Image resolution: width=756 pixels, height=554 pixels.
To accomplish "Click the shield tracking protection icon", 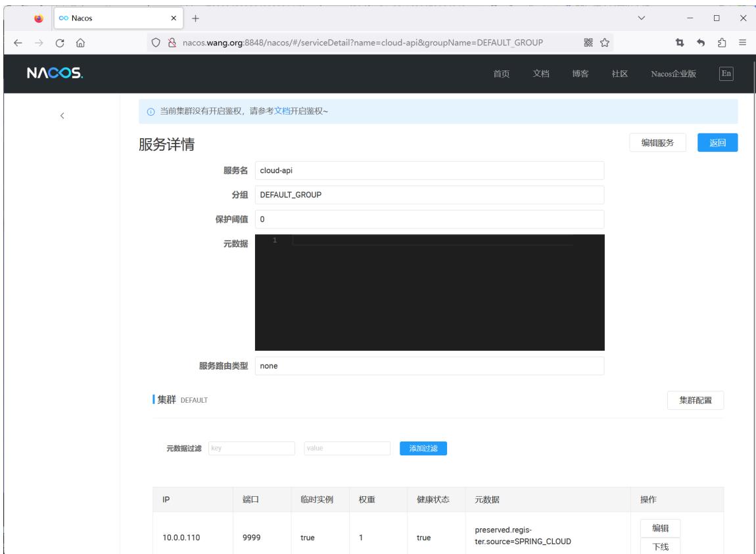I will [x=156, y=43].
